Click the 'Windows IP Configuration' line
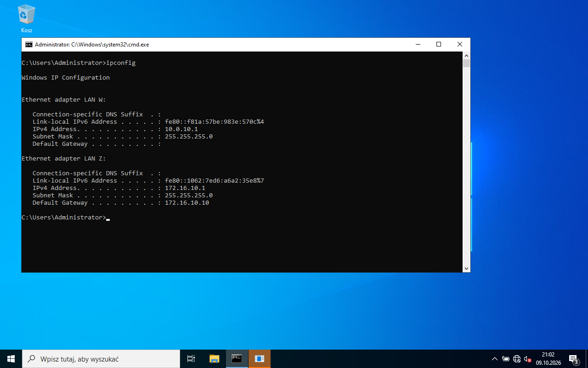The image size is (588, 368). [x=66, y=78]
